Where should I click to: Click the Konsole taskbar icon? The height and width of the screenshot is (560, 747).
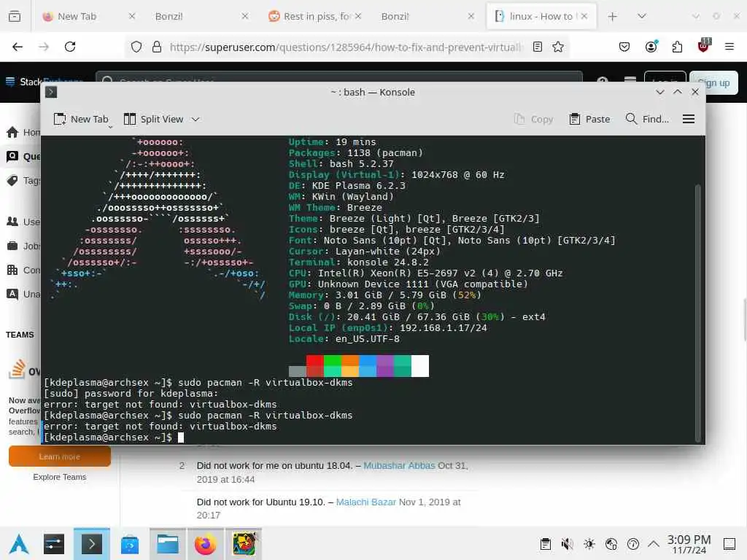click(x=91, y=544)
